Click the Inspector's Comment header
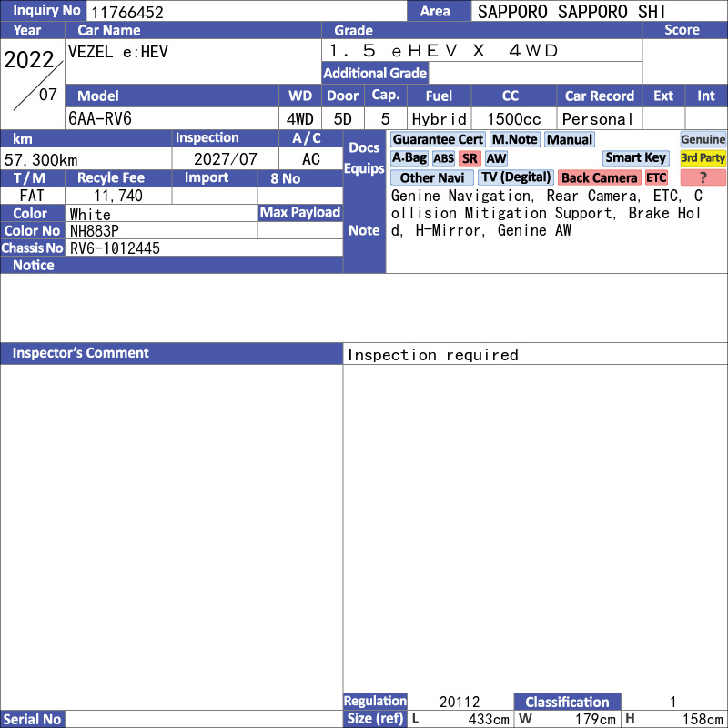The image size is (728, 728). point(171,353)
